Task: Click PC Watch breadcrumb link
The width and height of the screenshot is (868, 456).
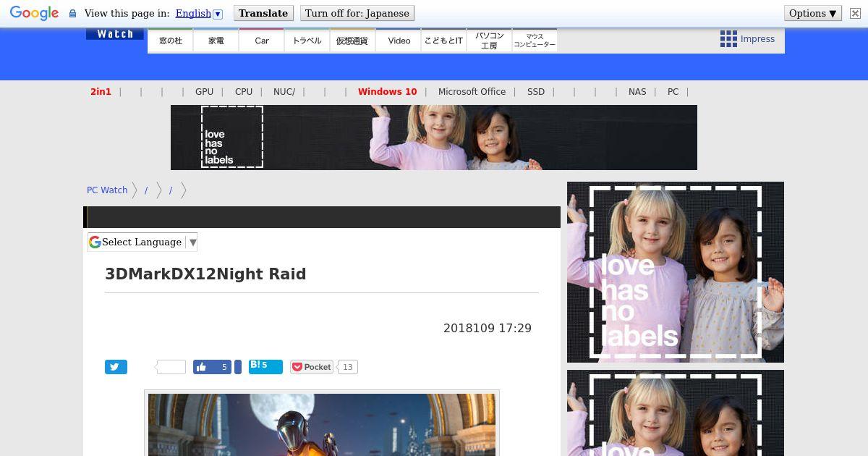Action: [x=107, y=190]
